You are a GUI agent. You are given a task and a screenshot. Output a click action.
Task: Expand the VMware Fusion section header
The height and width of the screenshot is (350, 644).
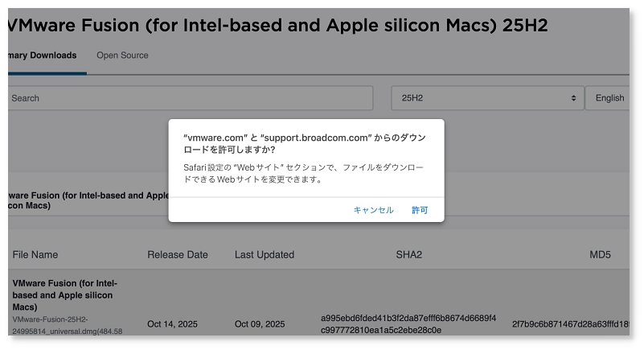point(80,200)
